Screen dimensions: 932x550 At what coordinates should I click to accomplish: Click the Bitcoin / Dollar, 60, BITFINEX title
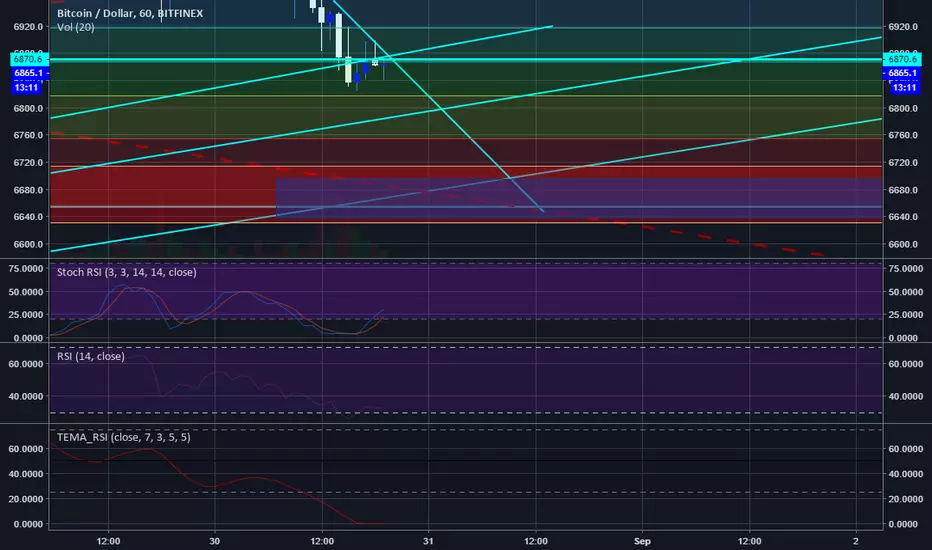(130, 13)
